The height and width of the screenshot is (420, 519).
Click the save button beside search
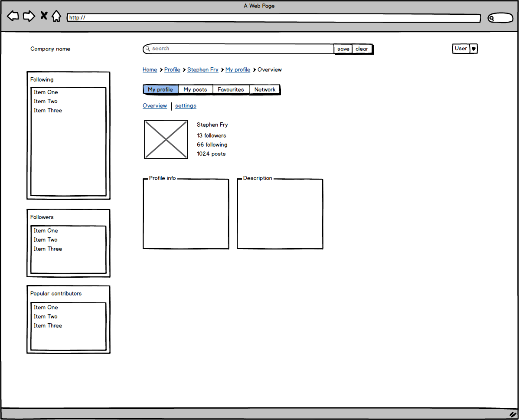click(x=343, y=49)
